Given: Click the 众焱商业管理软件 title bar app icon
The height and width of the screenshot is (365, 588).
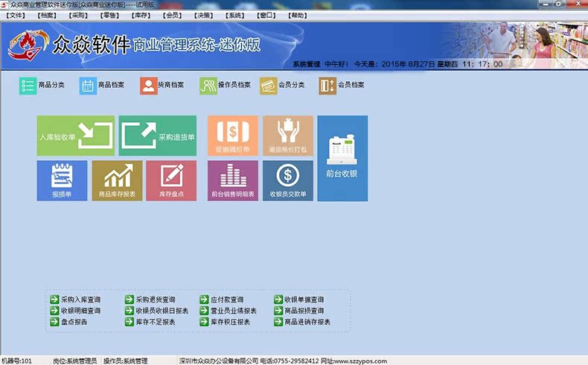Looking at the screenshot, I should [4, 4].
